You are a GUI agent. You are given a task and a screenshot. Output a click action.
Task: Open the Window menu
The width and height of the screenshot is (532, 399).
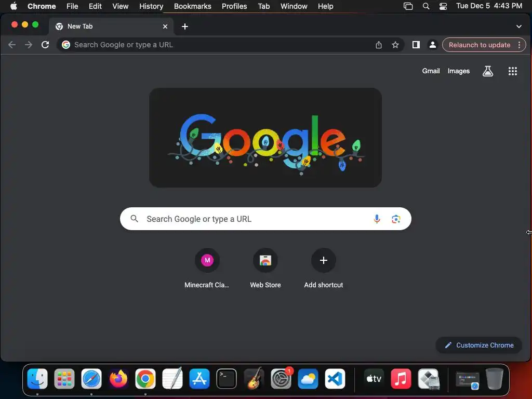click(294, 6)
